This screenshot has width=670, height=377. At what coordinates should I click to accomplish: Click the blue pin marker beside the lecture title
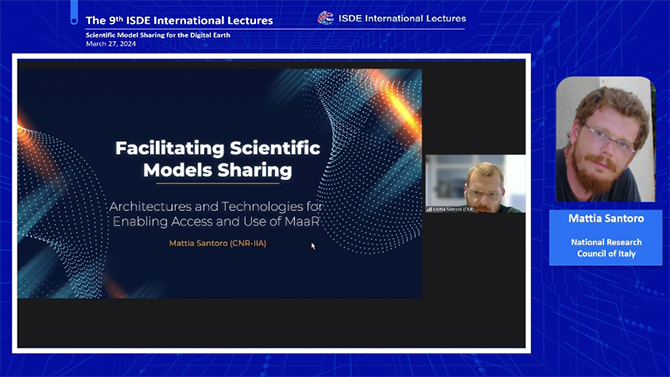(x=74, y=12)
